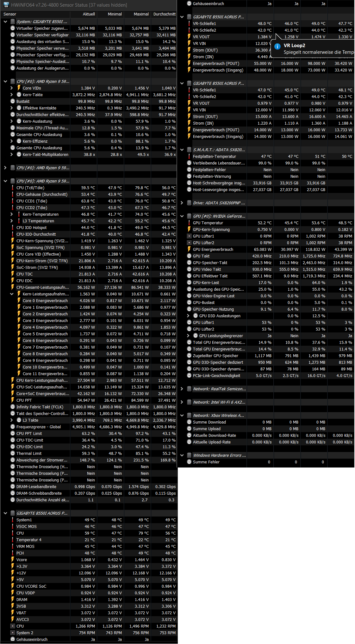
Task: Click the 33,916 GB current value
Action: click(x=262, y=183)
